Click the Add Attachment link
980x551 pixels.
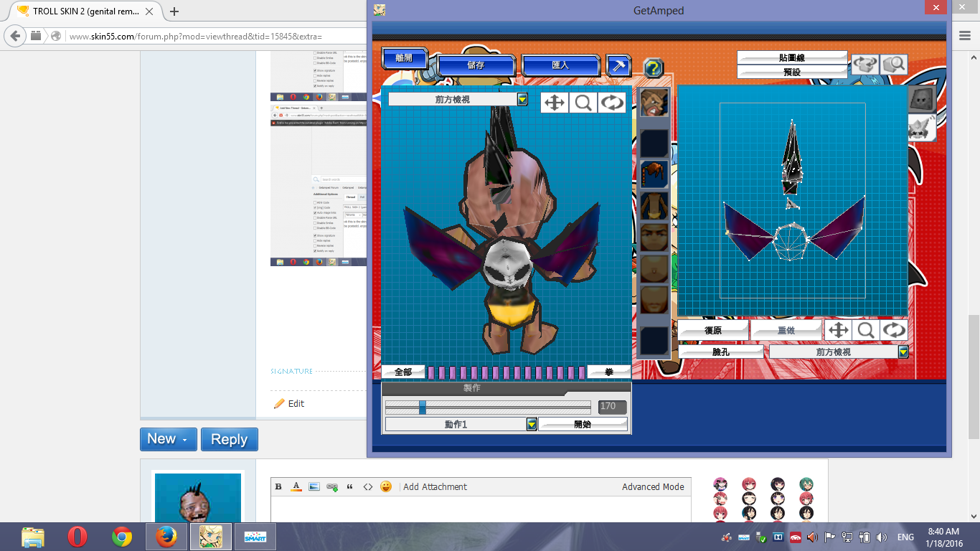[x=435, y=486]
